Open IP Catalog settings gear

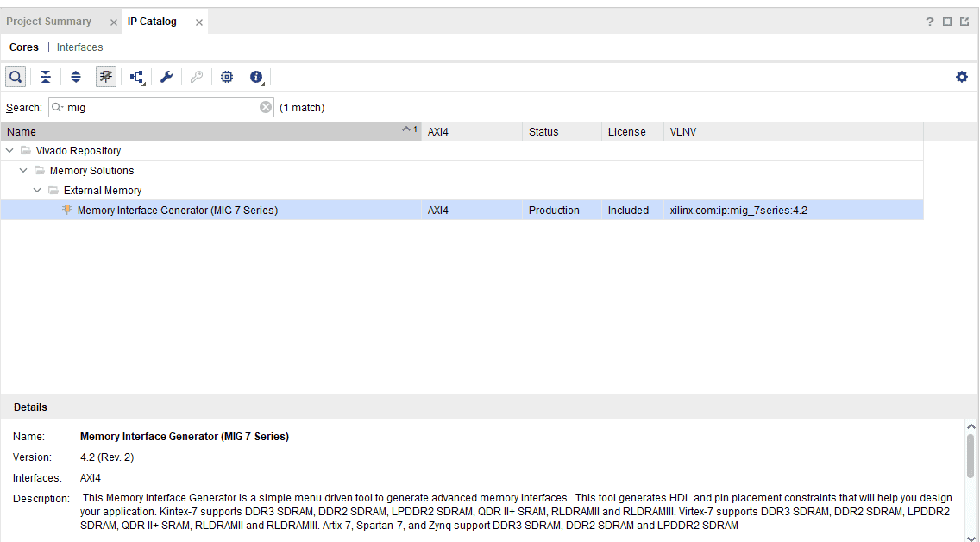pyautogui.click(x=962, y=77)
